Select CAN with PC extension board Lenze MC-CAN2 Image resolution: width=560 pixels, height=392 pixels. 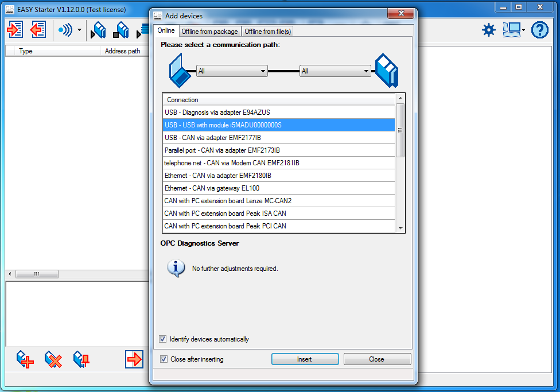pyautogui.click(x=279, y=201)
